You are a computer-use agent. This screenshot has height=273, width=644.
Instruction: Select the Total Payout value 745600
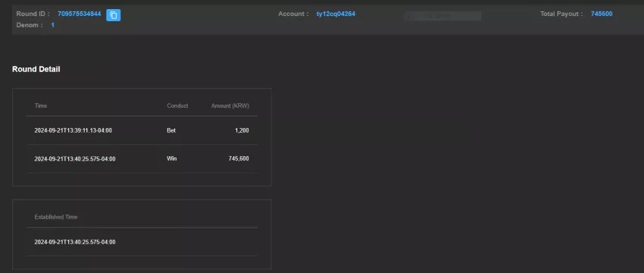coord(602,14)
